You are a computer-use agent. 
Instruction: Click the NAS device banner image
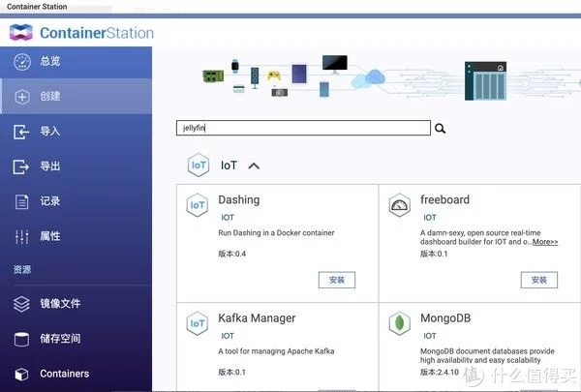click(485, 80)
